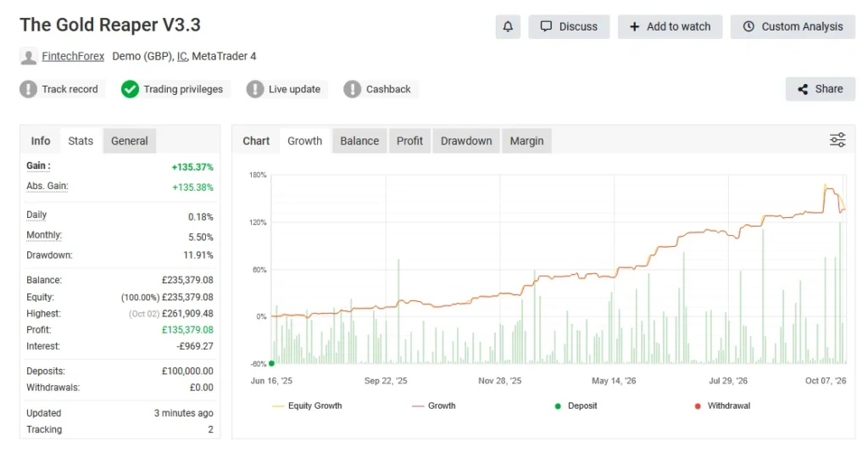Toggle Growth legend series
Viewport: 868px width, 453px height.
pos(434,406)
